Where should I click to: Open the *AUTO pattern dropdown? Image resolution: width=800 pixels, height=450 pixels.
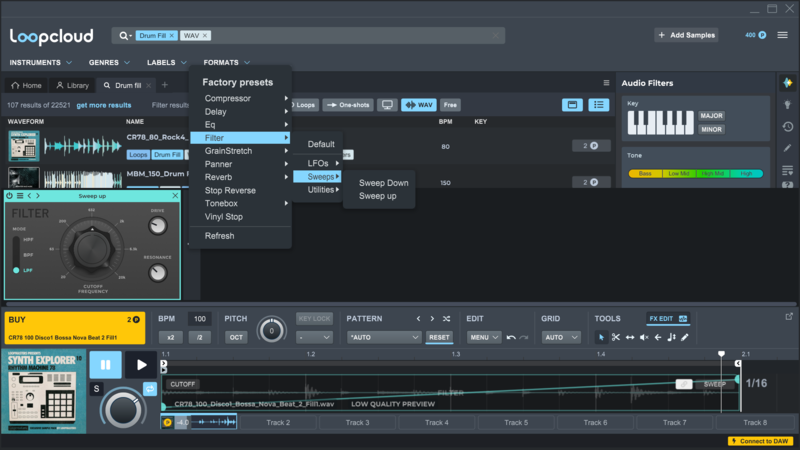(384, 337)
